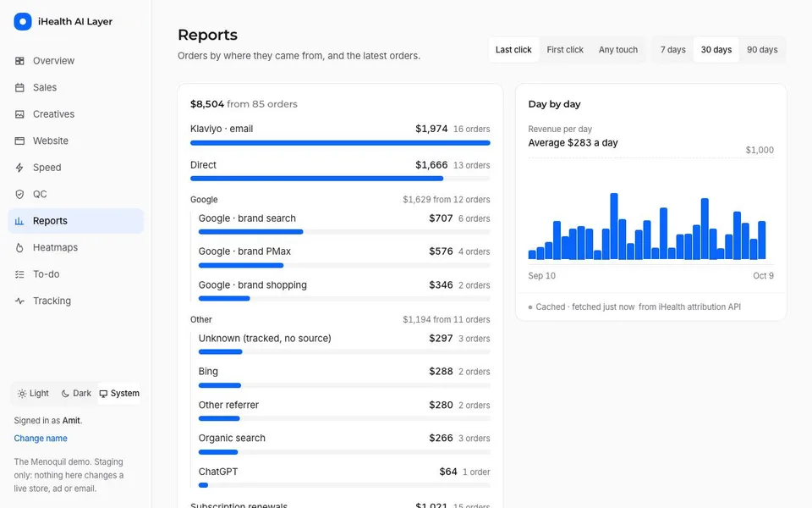The height and width of the screenshot is (508, 812).
Task: Click the Sales calendar icon
Action: pos(19,87)
